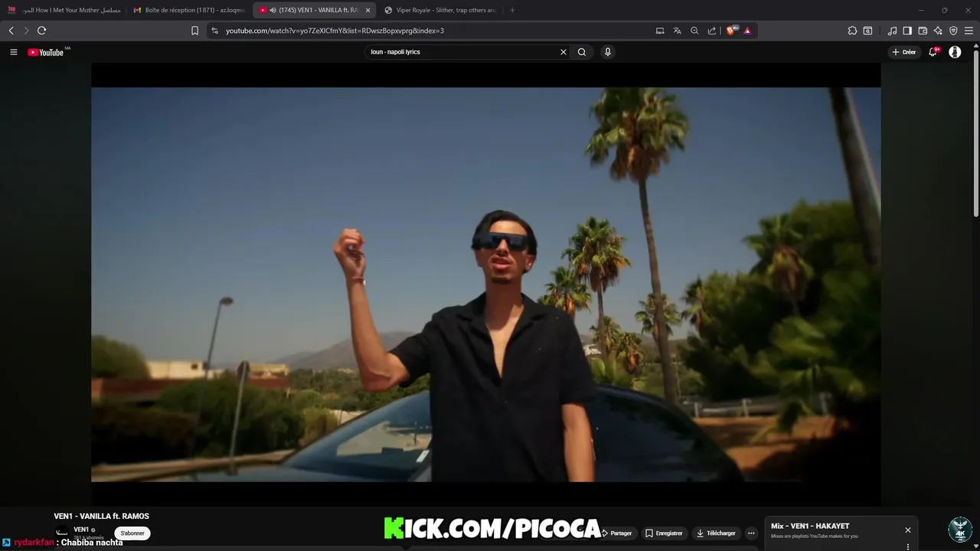
Task: Translate this page
Action: point(678,31)
